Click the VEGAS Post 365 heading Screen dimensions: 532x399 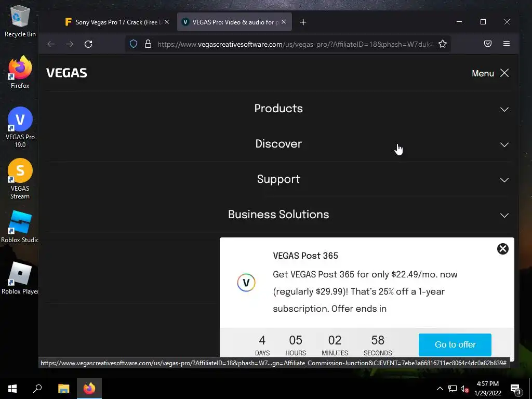(305, 256)
